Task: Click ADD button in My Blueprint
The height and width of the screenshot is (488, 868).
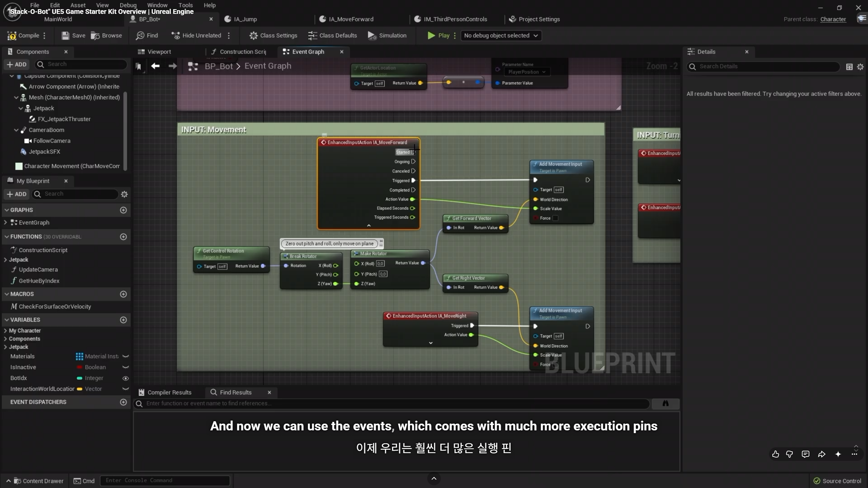Action: [x=17, y=194]
